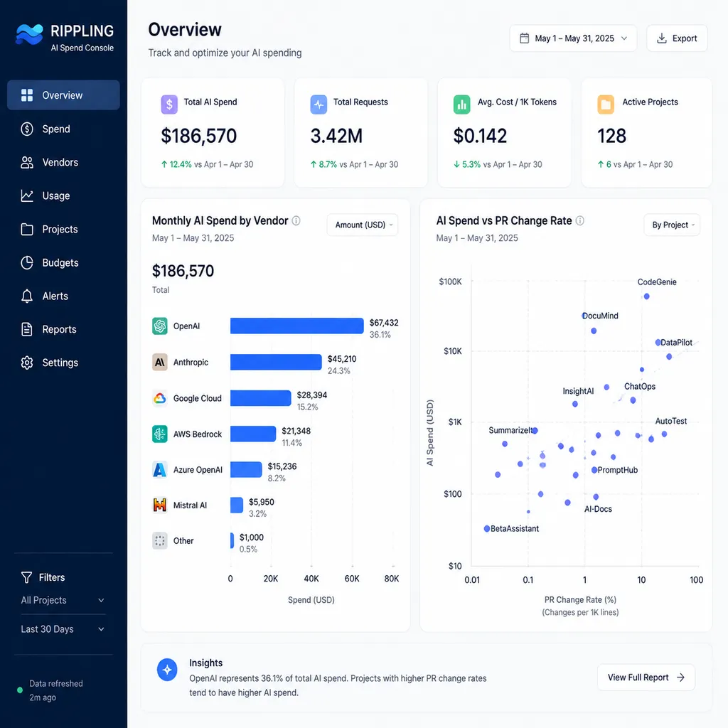Click info icon beside AI Spend vs PR Change Rate
This screenshot has width=728, height=728.
point(580,220)
